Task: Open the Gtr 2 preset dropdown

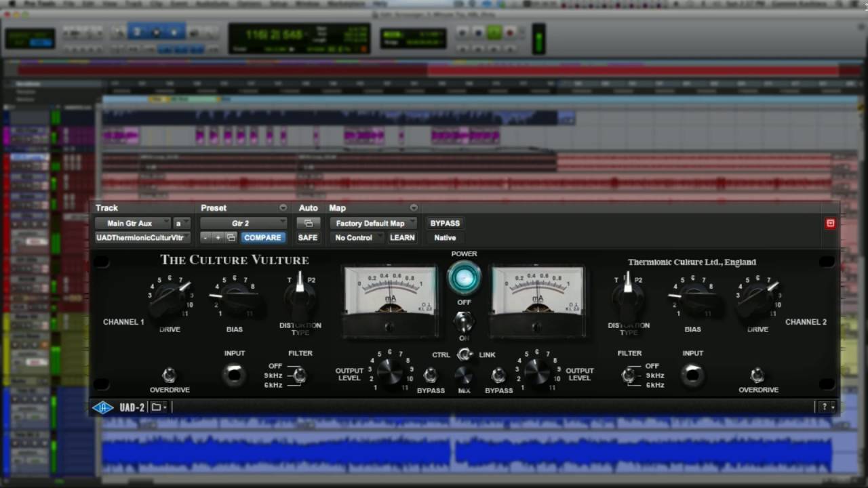Action: (244, 223)
